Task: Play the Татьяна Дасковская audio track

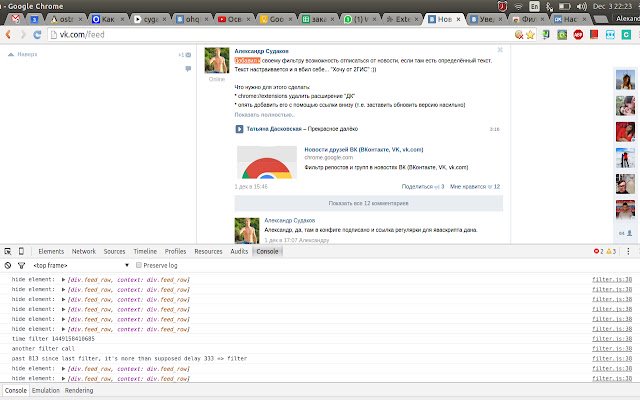Action: [x=239, y=129]
